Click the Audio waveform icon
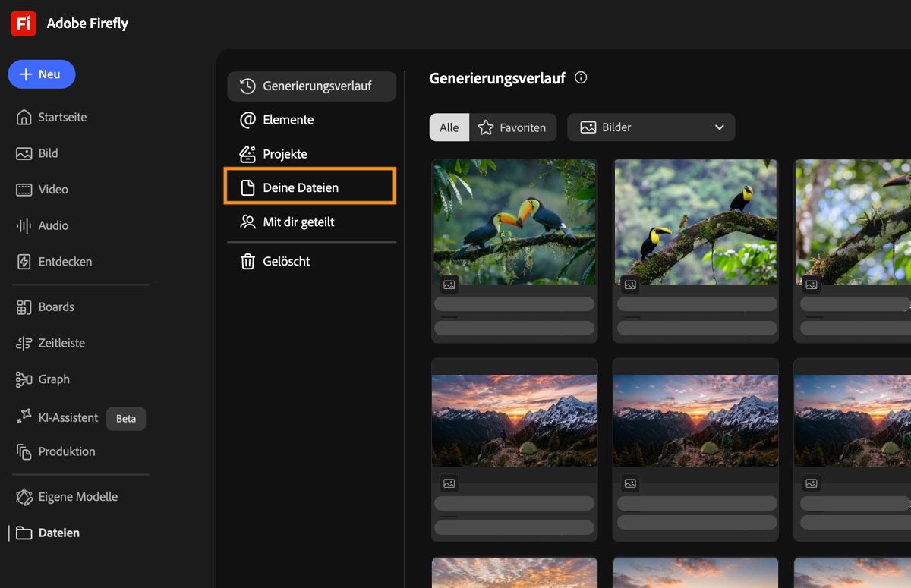 pos(24,225)
